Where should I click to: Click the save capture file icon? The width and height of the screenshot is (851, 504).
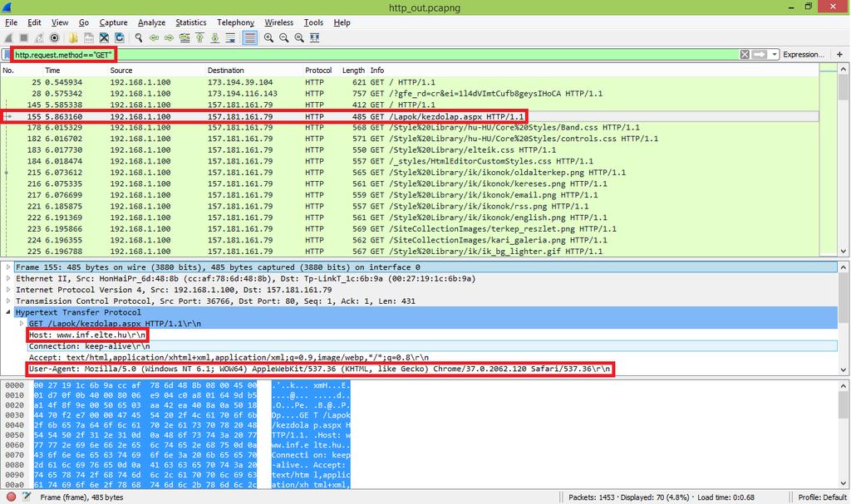click(88, 38)
